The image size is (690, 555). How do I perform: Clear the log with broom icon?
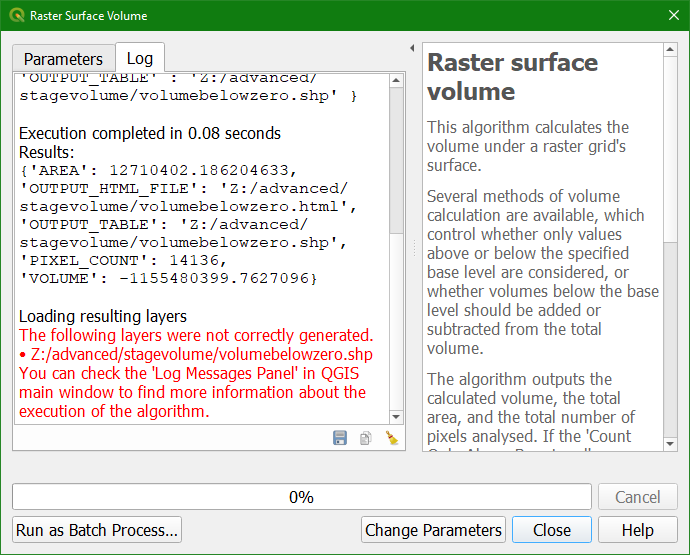[391, 438]
